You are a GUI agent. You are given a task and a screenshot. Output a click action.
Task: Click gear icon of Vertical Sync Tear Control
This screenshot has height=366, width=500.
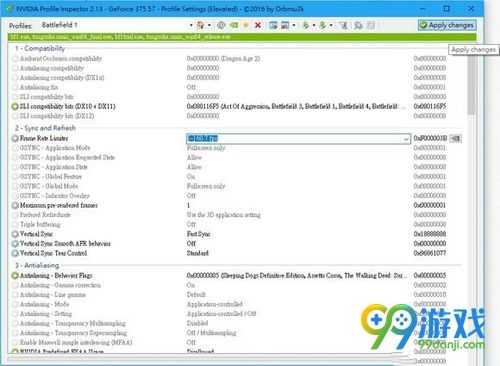pyautogui.click(x=15, y=253)
